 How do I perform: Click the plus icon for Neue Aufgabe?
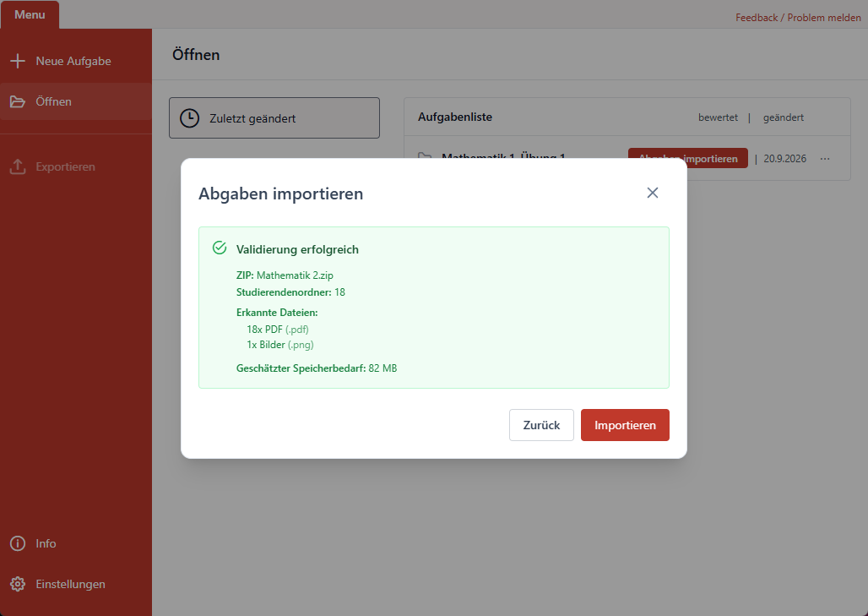tap(18, 61)
